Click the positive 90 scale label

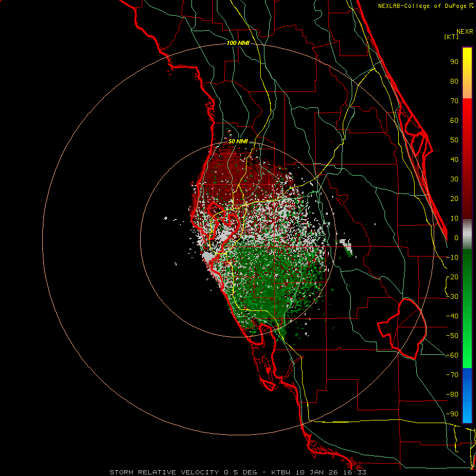tap(454, 62)
